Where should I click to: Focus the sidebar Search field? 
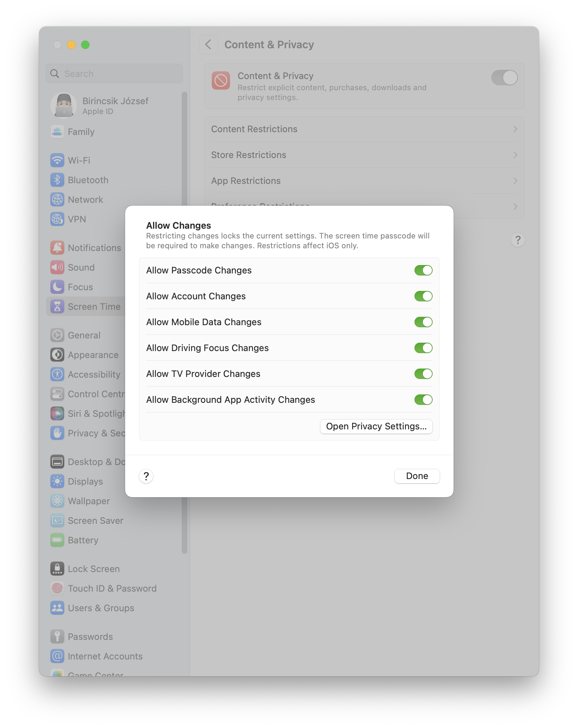pyautogui.click(x=114, y=74)
